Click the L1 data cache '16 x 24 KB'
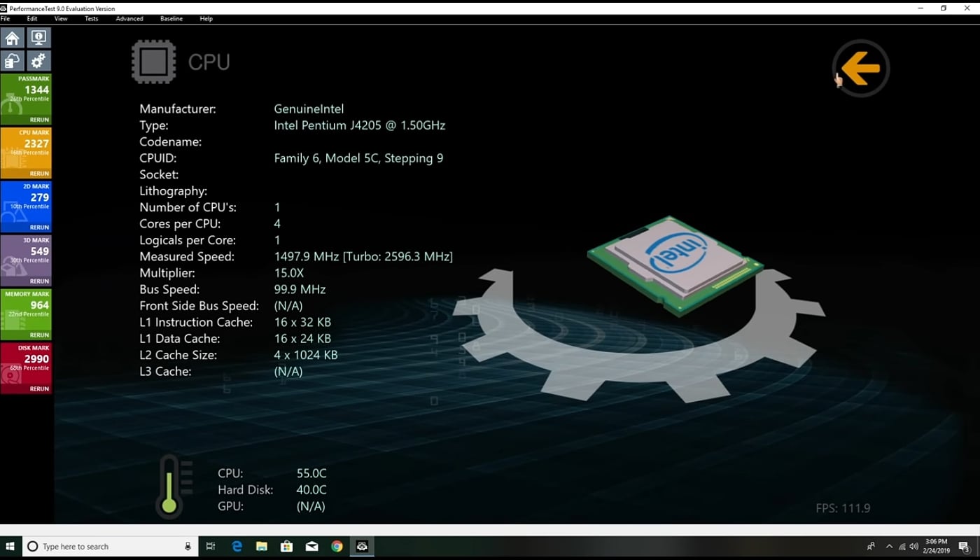The width and height of the screenshot is (980, 560). click(x=302, y=339)
